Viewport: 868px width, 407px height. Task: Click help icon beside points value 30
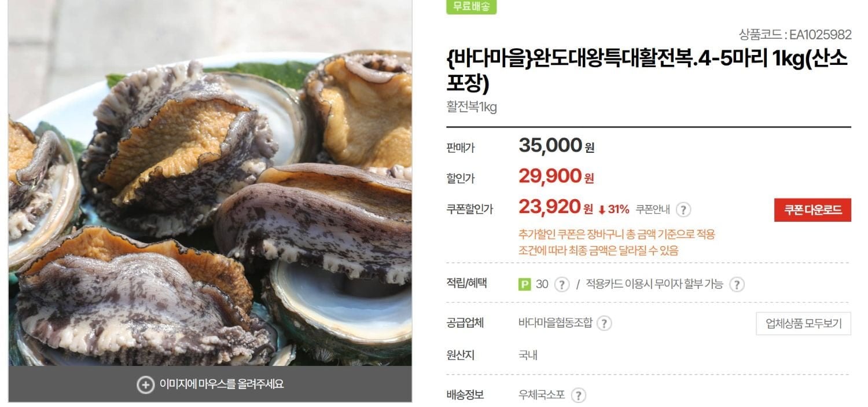[x=562, y=284]
